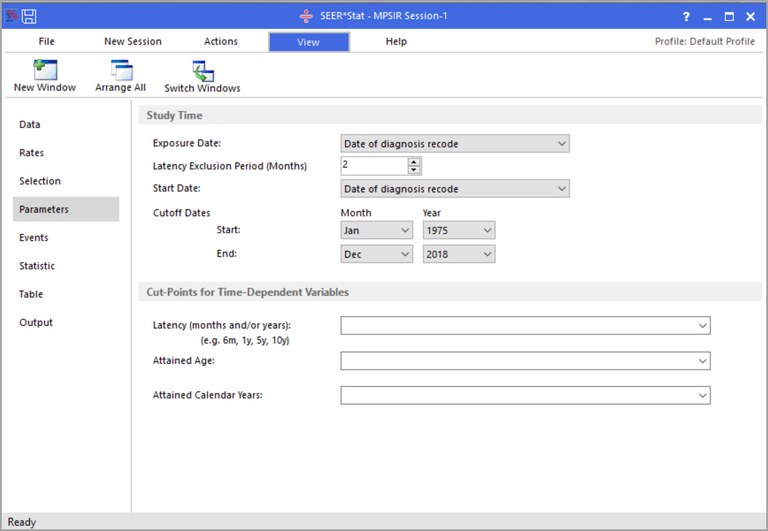The image size is (768, 531).
Task: Choose a cutoff End year from dropdown
Action: click(x=459, y=255)
